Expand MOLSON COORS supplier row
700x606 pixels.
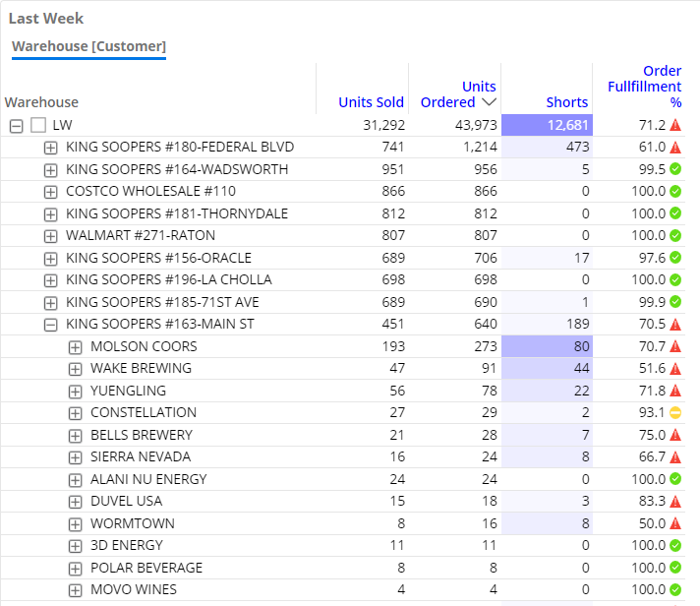(x=75, y=347)
